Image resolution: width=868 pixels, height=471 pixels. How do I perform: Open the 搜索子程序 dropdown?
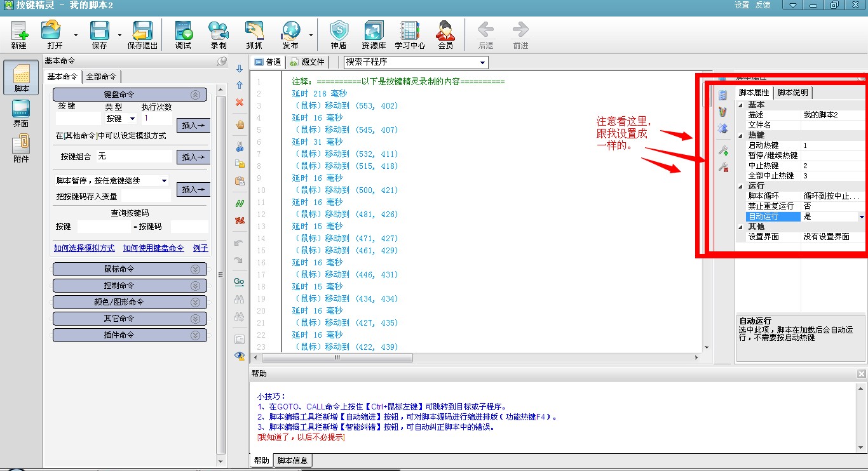pyautogui.click(x=483, y=62)
